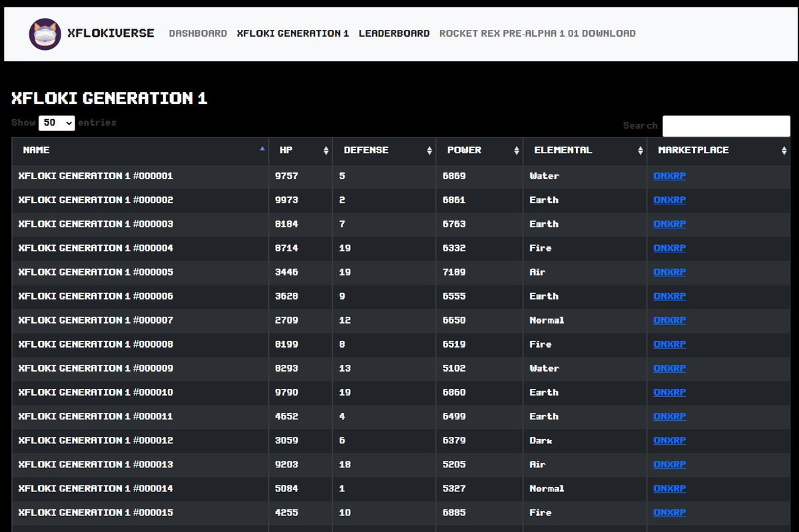This screenshot has height=532, width=799.
Task: Sort by the MARKETPLACE column header
Action: [718, 150]
